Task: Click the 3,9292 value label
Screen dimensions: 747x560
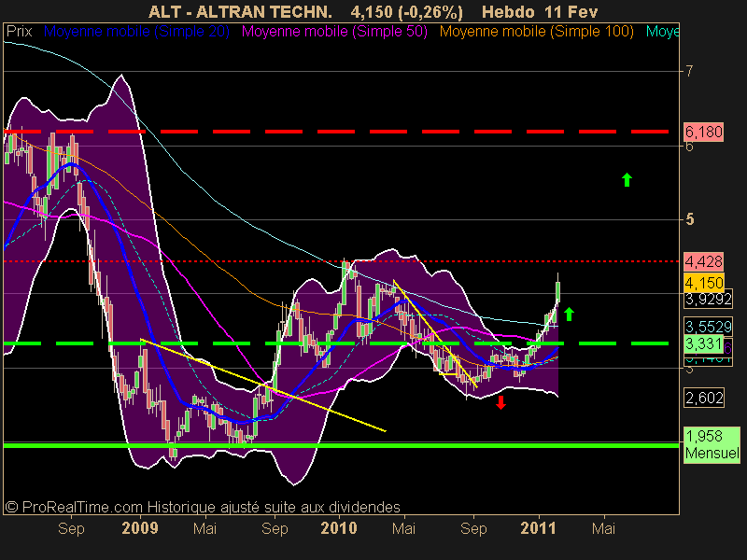Action: 708,299
